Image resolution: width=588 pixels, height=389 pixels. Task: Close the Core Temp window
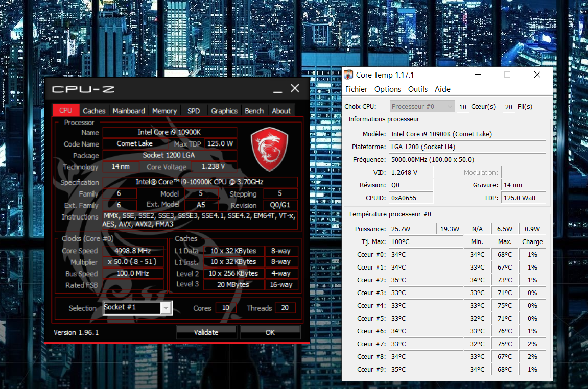pyautogui.click(x=537, y=75)
